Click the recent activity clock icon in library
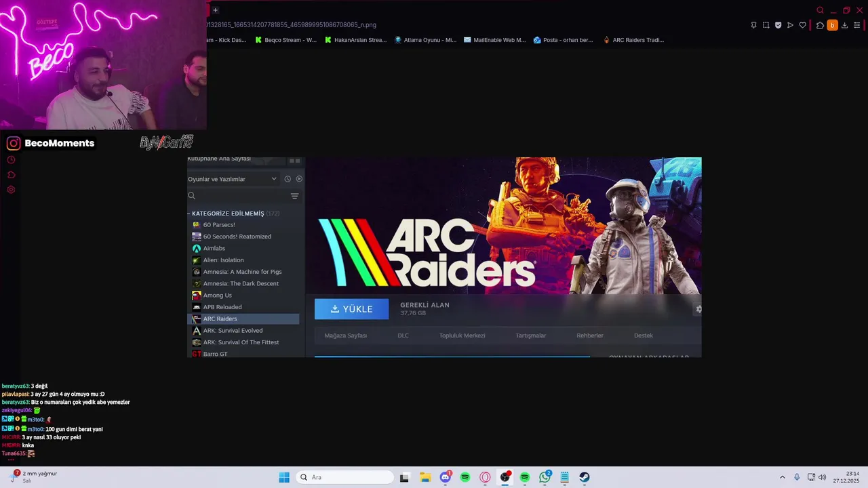Screen dimensions: 868x488 coord(288,179)
